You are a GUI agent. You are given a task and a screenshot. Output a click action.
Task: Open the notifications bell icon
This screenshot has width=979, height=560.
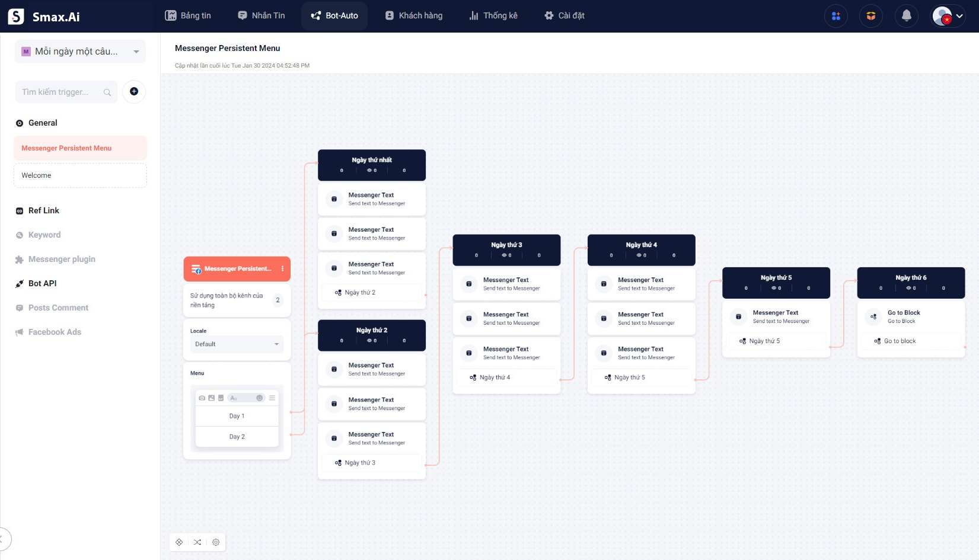coord(906,16)
